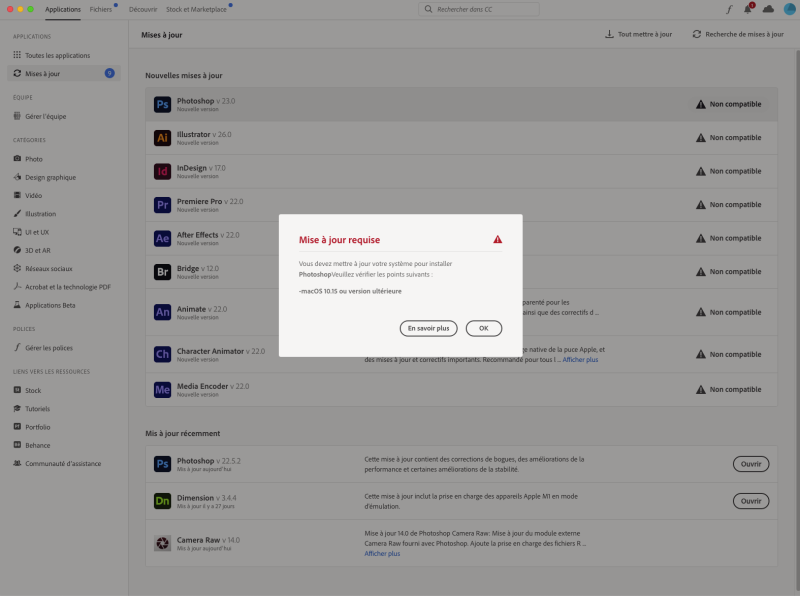Click Non compatible warning for Media Encoder

point(729,389)
